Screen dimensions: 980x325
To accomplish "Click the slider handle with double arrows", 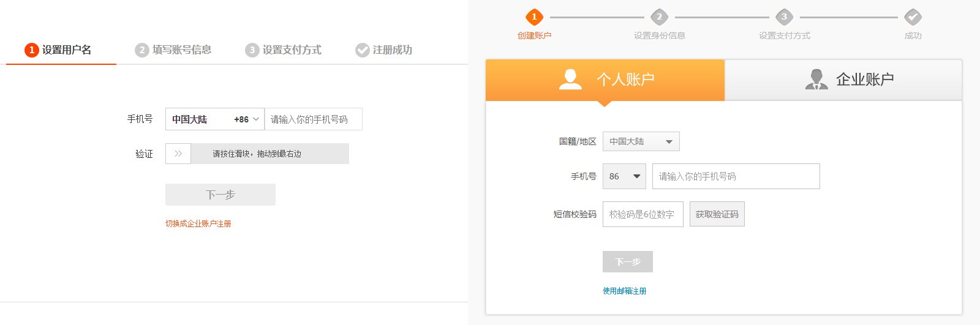I will [x=178, y=154].
